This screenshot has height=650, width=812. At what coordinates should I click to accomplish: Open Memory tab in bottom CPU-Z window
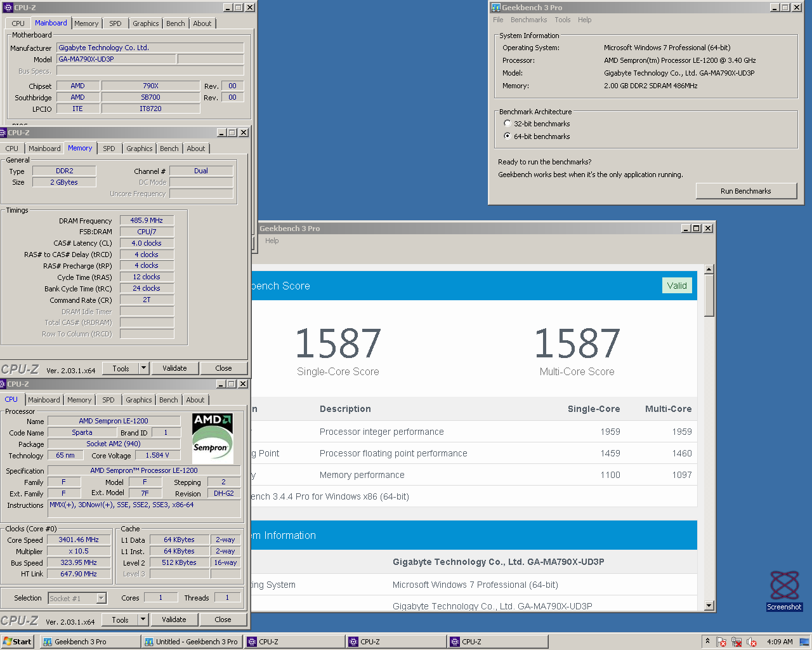click(x=79, y=400)
